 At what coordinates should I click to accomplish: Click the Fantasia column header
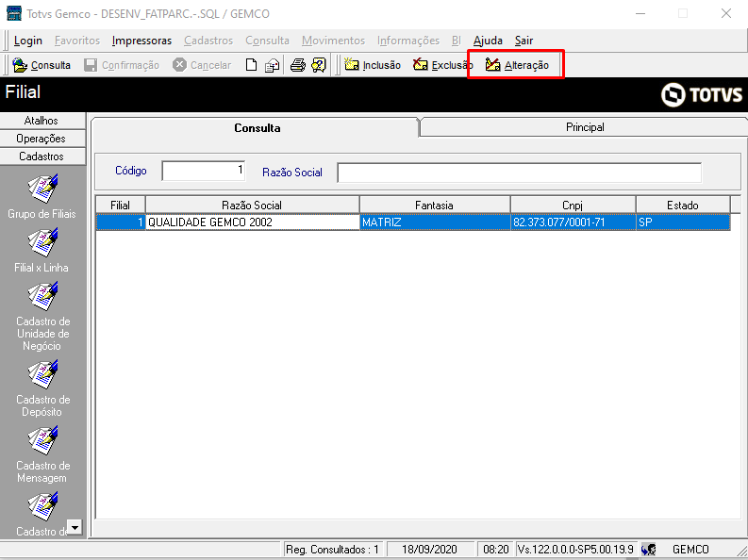[x=435, y=205]
